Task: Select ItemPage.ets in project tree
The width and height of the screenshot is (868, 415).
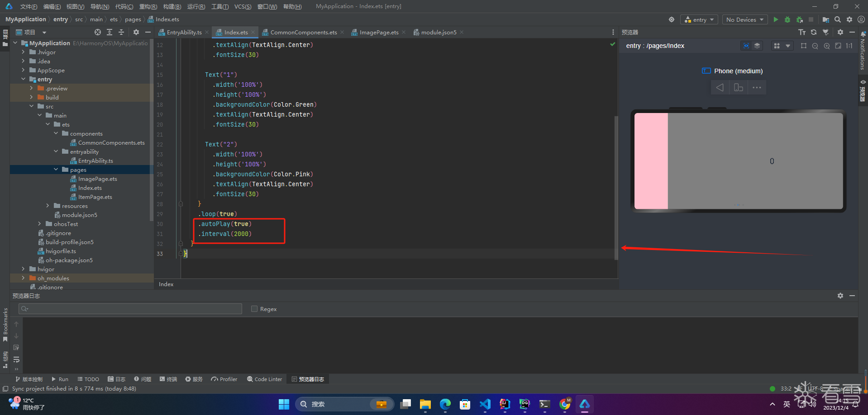Action: coord(95,197)
